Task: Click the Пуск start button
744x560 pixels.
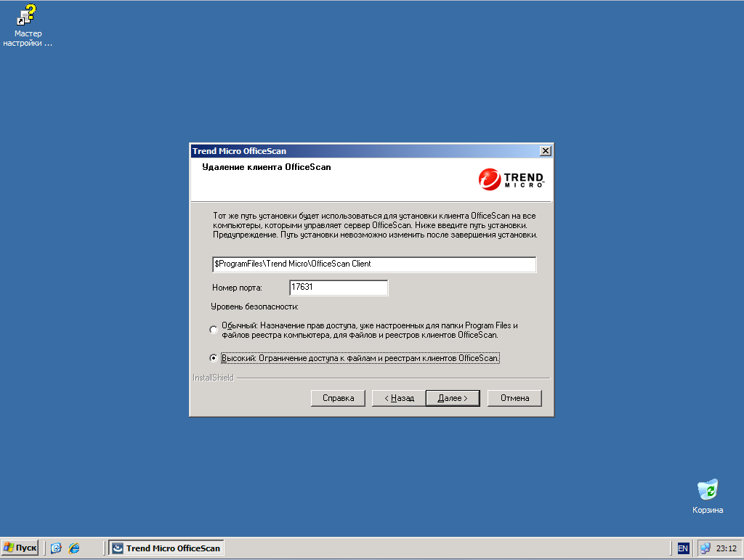Action: (20, 548)
